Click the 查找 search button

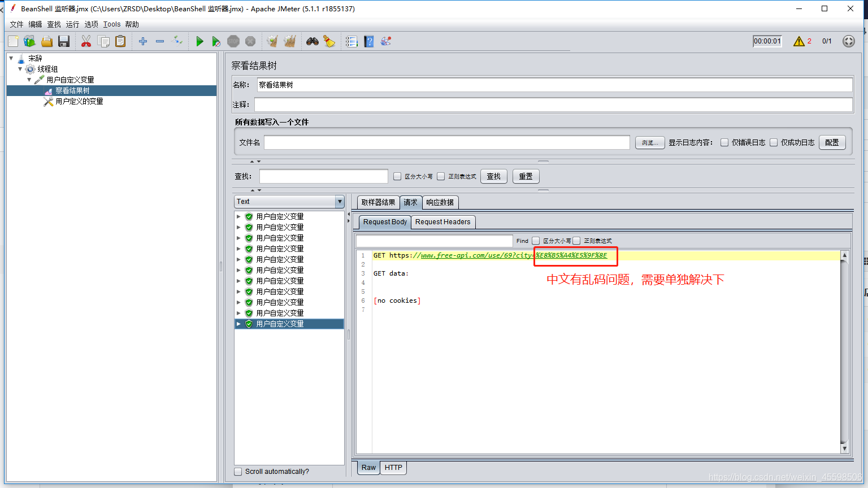(x=494, y=176)
